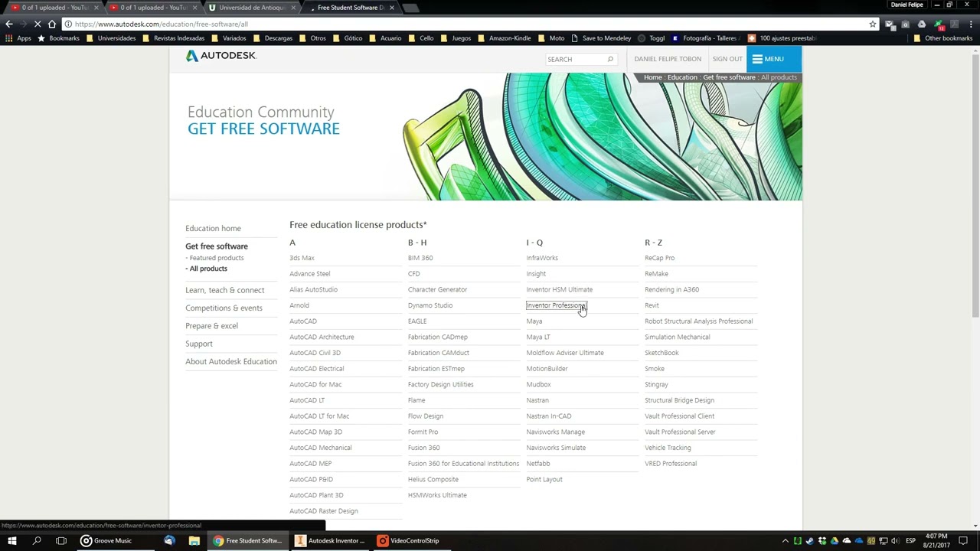Image resolution: width=980 pixels, height=551 pixels.
Task: Open File Explorer from the taskbar
Action: point(194,540)
